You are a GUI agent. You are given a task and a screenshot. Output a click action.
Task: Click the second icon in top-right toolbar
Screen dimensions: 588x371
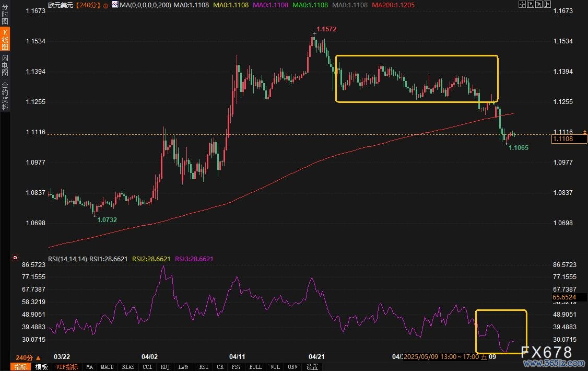531,5
